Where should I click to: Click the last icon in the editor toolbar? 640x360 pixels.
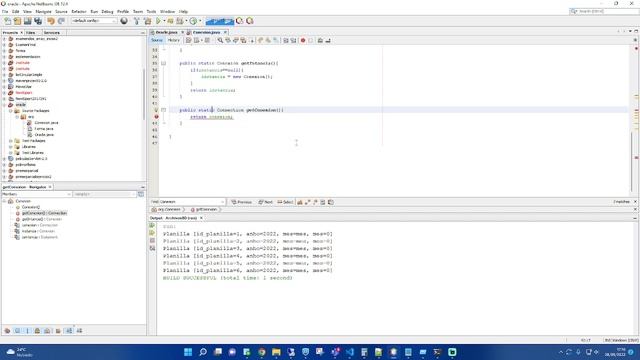coord(328,40)
